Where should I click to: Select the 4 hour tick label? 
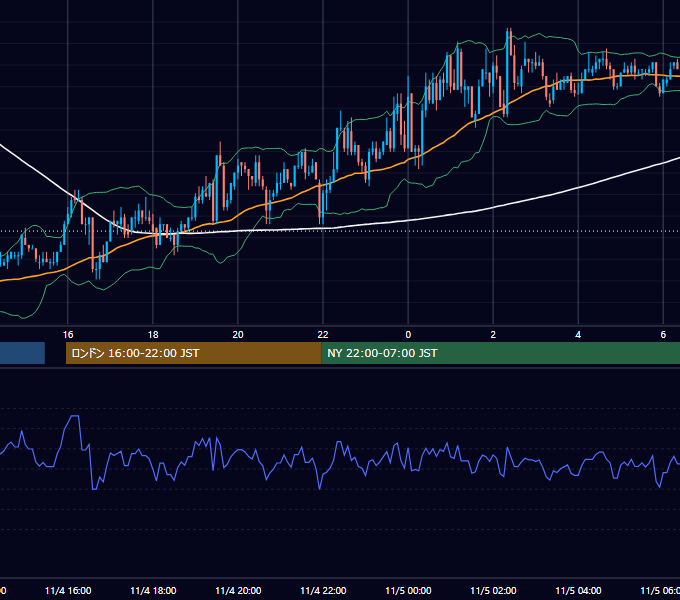coord(578,335)
